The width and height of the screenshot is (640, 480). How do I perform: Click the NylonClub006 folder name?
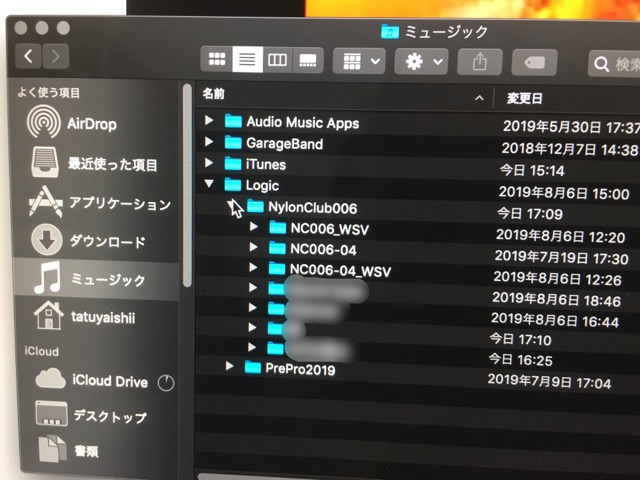(x=313, y=208)
